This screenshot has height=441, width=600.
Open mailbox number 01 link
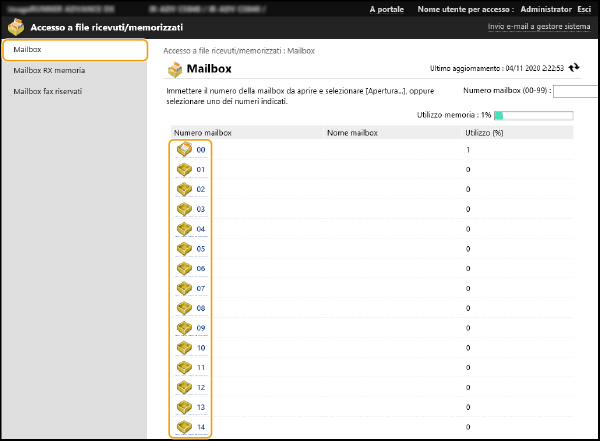coord(201,170)
